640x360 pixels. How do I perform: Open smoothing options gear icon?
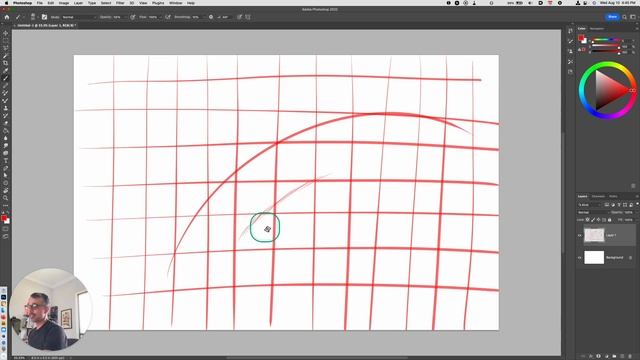tap(211, 17)
